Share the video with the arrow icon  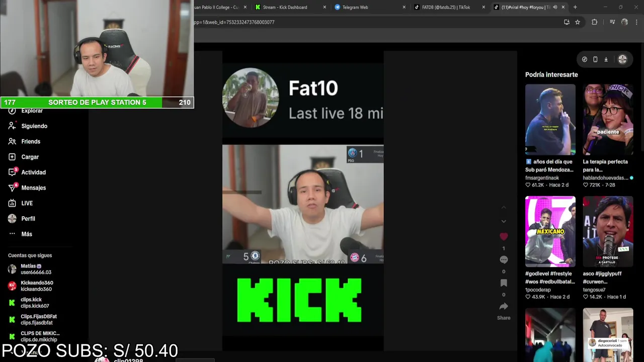(504, 306)
